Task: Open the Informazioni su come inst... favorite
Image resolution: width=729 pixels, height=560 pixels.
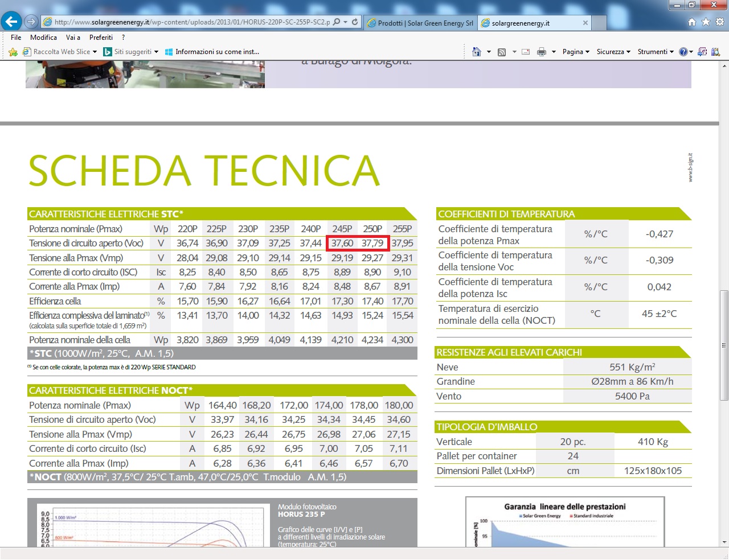Action: (212, 52)
